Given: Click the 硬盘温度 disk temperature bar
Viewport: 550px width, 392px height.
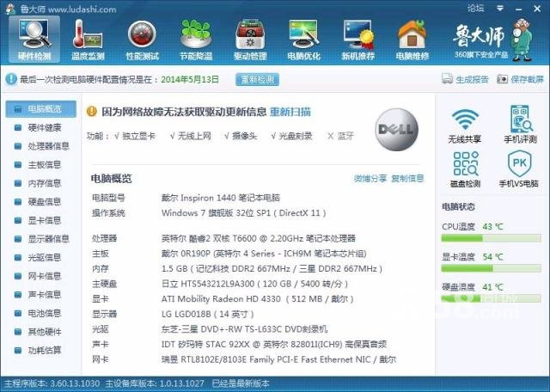Looking at the screenshot, I should coord(491,299).
